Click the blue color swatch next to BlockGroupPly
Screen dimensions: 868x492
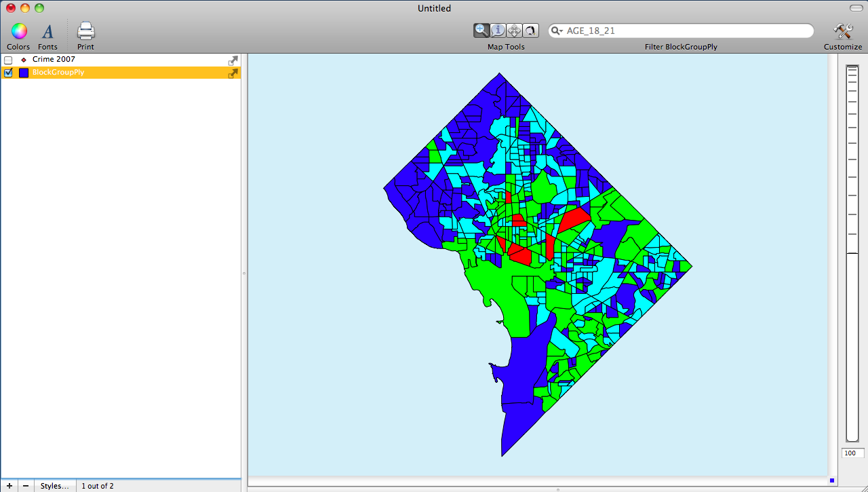click(x=24, y=72)
